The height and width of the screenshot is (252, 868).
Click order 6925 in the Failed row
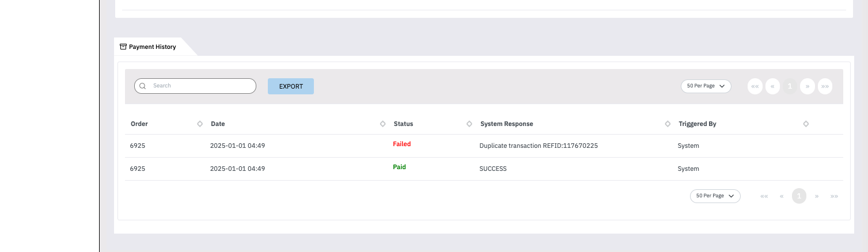[x=138, y=146]
